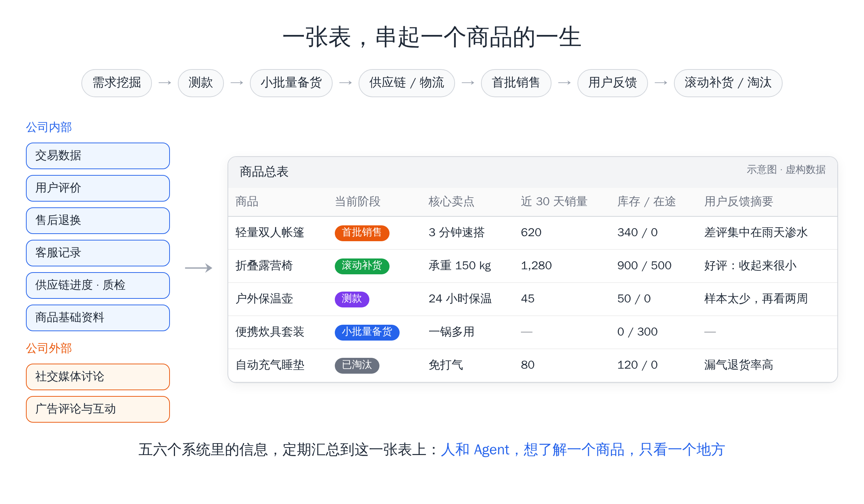Click the orange 首批销售 status badge

[362, 233]
